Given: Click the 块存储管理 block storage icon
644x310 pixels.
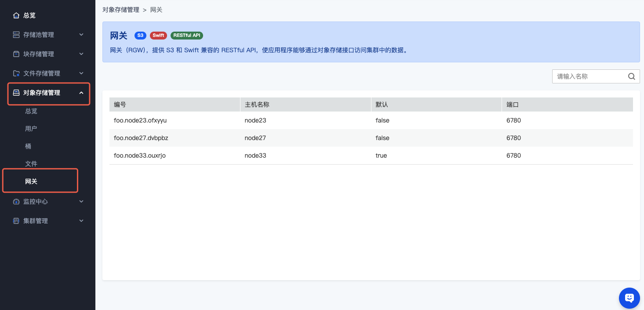Looking at the screenshot, I should coord(16,54).
